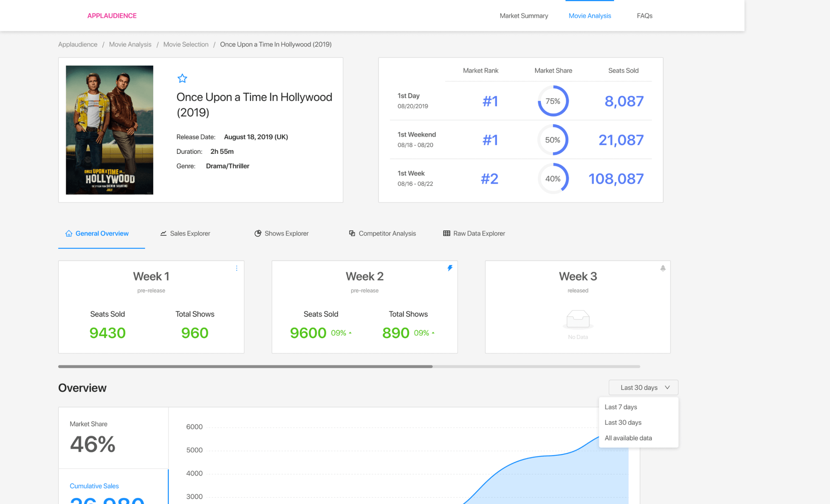This screenshot has width=830, height=504.
Task: Click the 75% market share progress ring
Action: coord(553,101)
